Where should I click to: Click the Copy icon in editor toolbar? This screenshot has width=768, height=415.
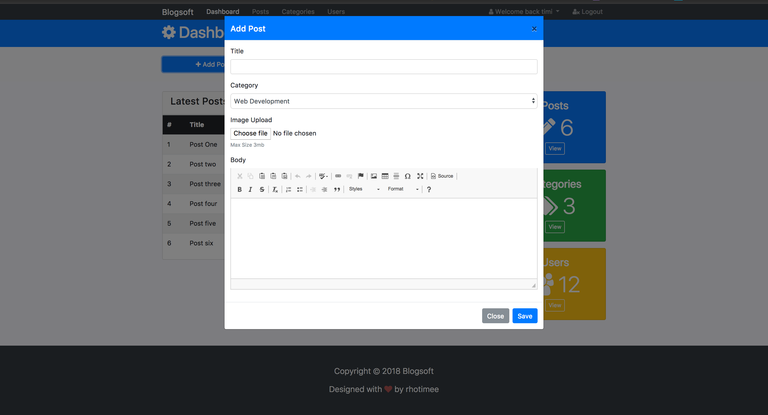click(x=250, y=176)
